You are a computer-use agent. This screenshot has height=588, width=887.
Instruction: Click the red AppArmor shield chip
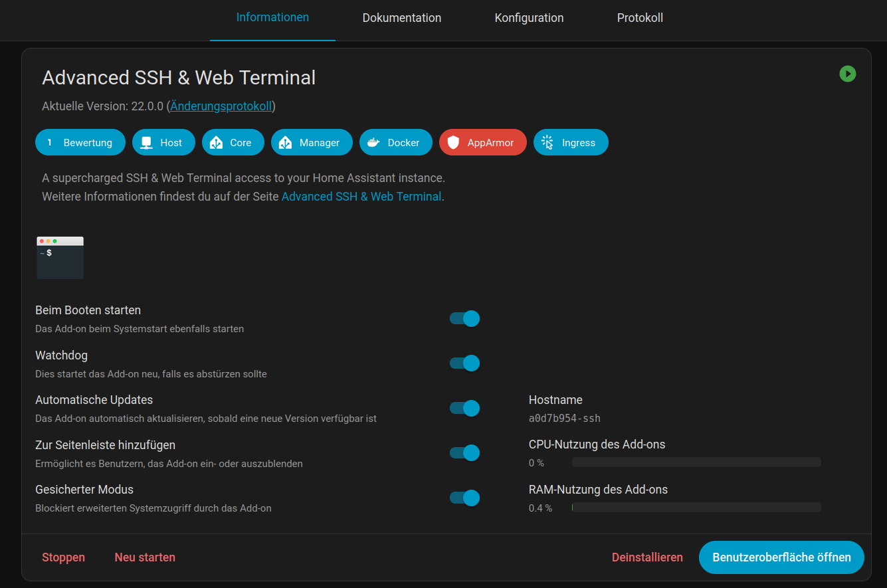pyautogui.click(x=483, y=142)
